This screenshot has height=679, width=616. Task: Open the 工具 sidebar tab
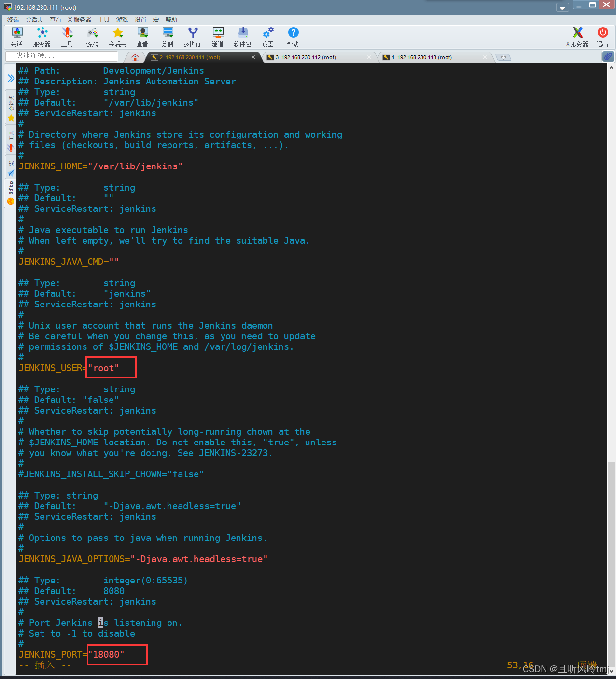coord(11,140)
